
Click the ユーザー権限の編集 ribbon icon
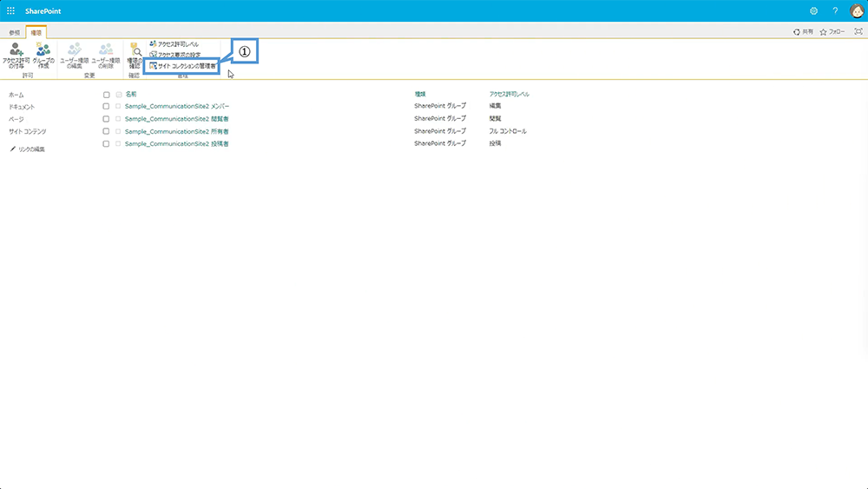pyautogui.click(x=74, y=56)
